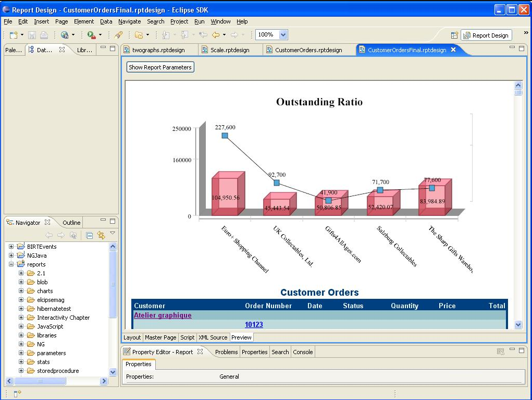
Task: Click the Search flashlight toolbar icon
Action: pyautogui.click(x=118, y=35)
